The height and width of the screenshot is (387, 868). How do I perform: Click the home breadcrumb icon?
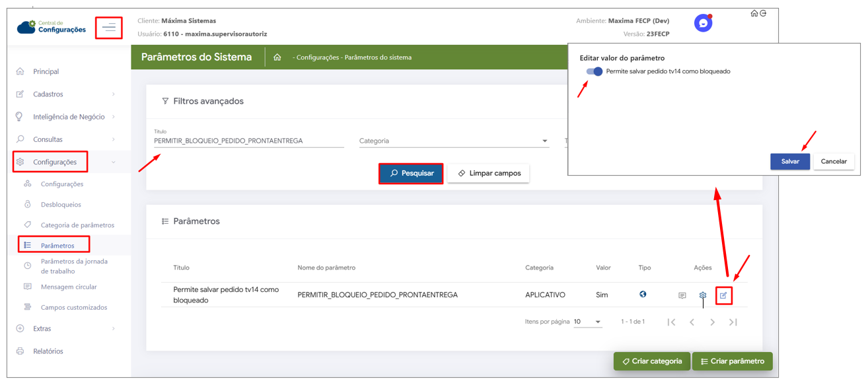pyautogui.click(x=277, y=57)
